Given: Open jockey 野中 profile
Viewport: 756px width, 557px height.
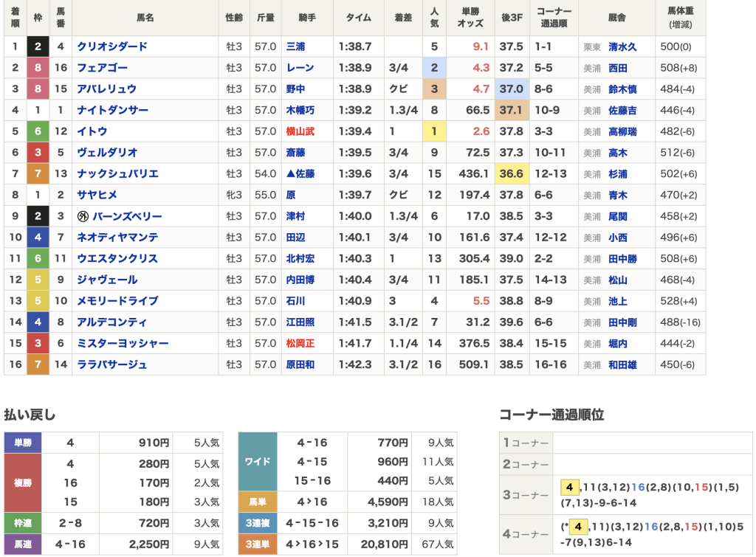Looking at the screenshot, I should (x=295, y=89).
